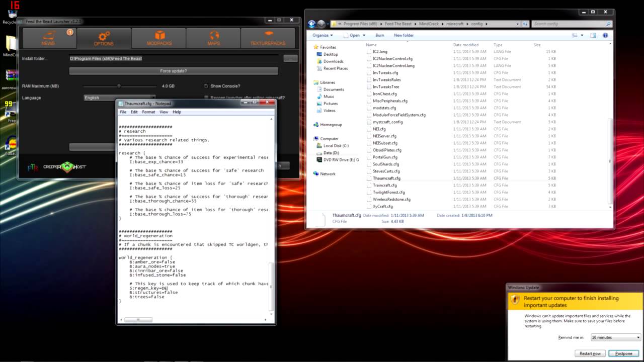Click the Open button in Explorer toolbar
Image resolution: width=644 pixels, height=362 pixels.
tap(353, 35)
